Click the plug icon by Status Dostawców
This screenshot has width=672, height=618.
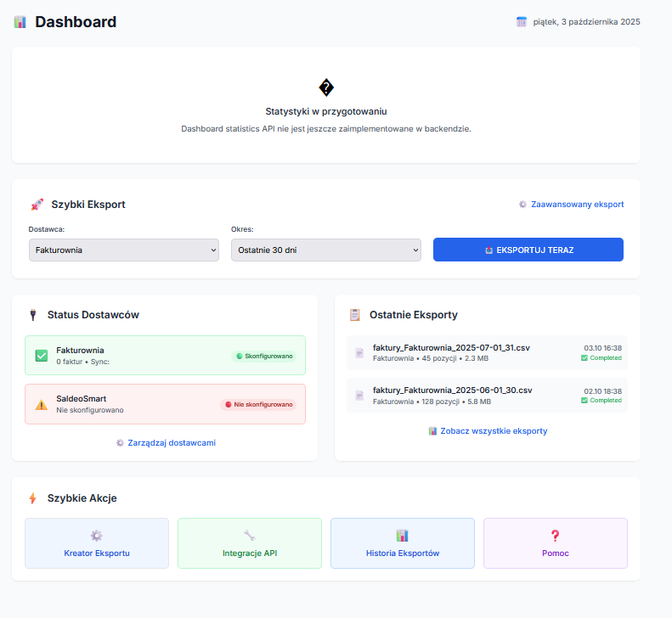[x=32, y=315]
